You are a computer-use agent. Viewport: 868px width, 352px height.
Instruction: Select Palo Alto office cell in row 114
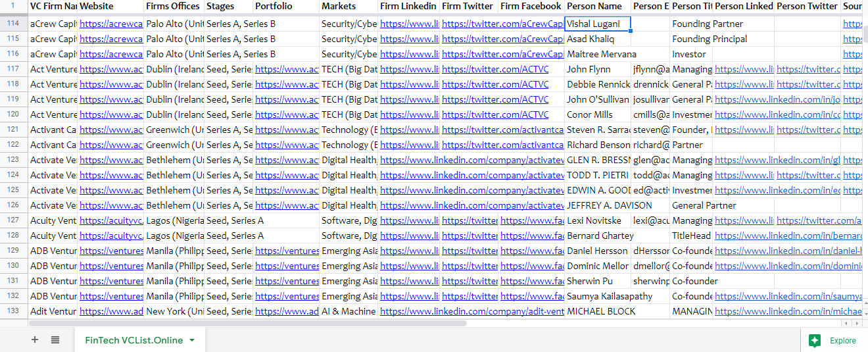point(174,24)
